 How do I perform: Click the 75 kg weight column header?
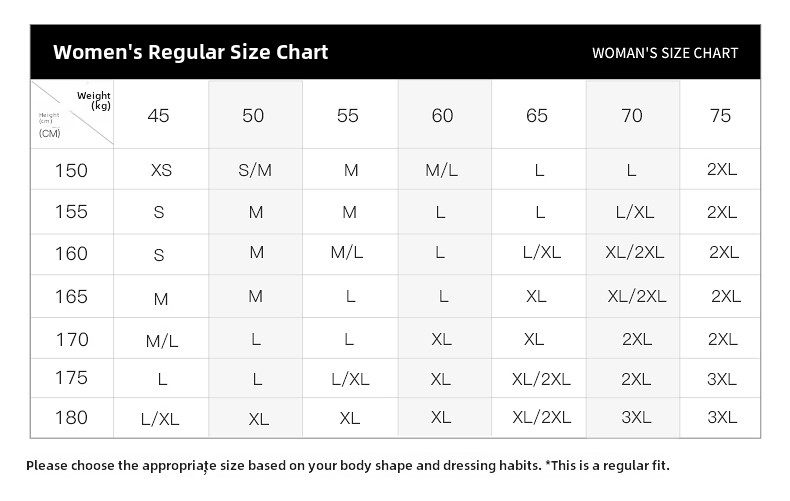click(x=720, y=116)
